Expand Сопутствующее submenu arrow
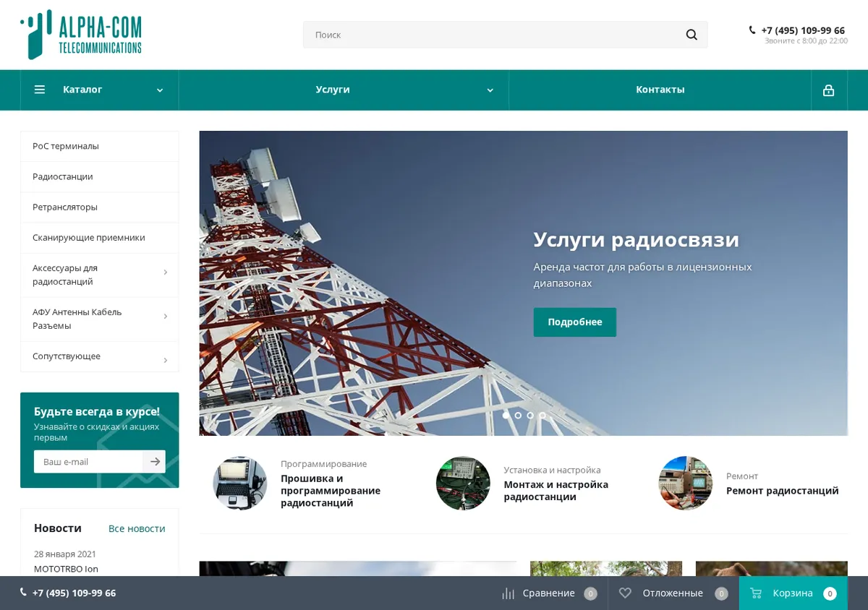 coord(165,360)
